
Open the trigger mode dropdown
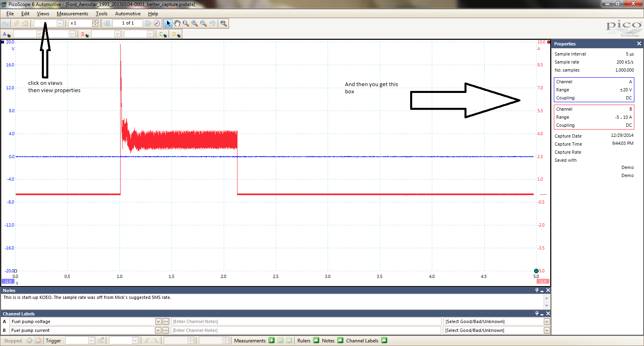91,340
